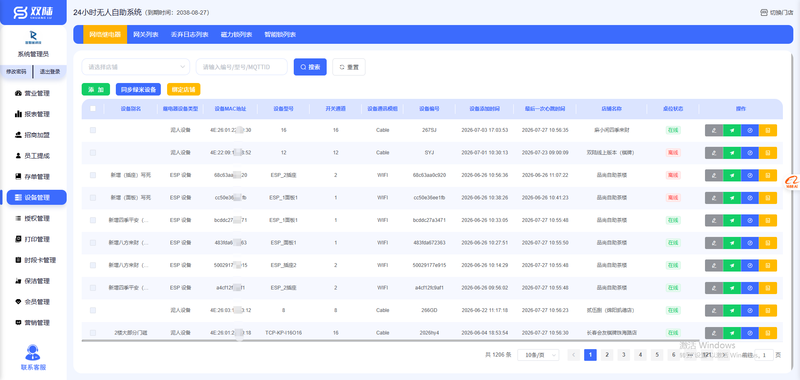Click green send icon for device a4cf12fc9af1
800x380 pixels.
[732, 288]
